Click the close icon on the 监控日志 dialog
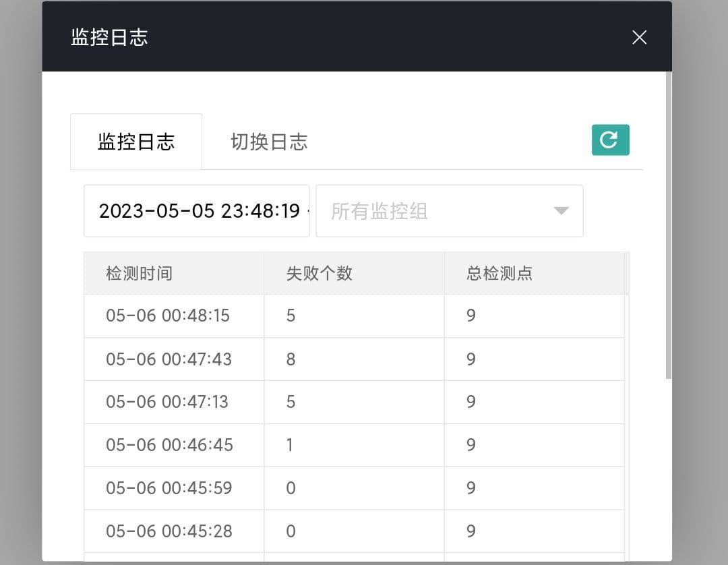728x565 pixels. tap(638, 37)
